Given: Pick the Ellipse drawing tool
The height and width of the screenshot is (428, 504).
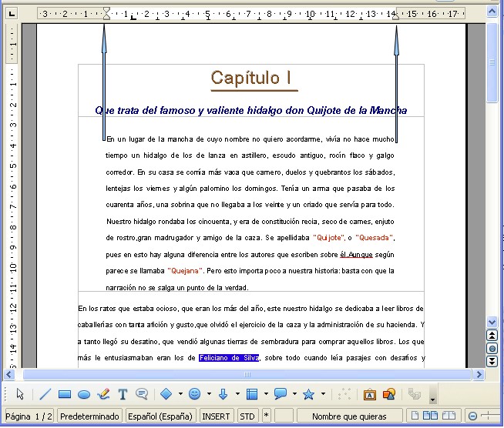Looking at the screenshot, I should [84, 394].
